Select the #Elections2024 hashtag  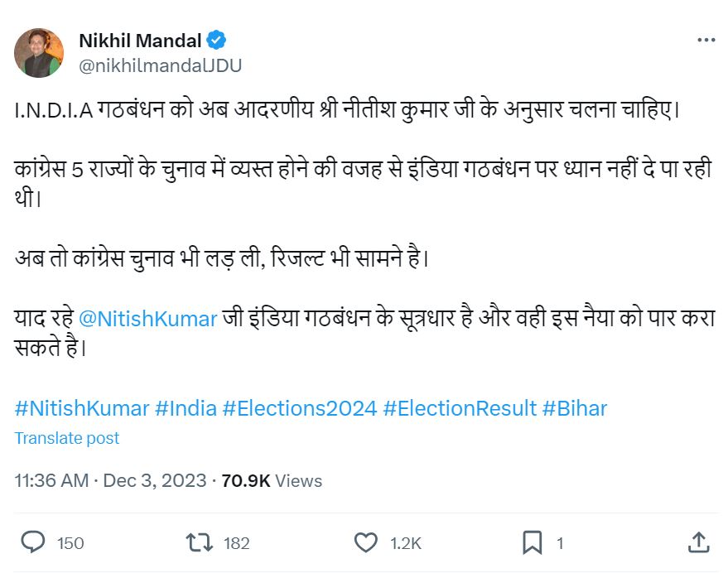click(x=300, y=408)
